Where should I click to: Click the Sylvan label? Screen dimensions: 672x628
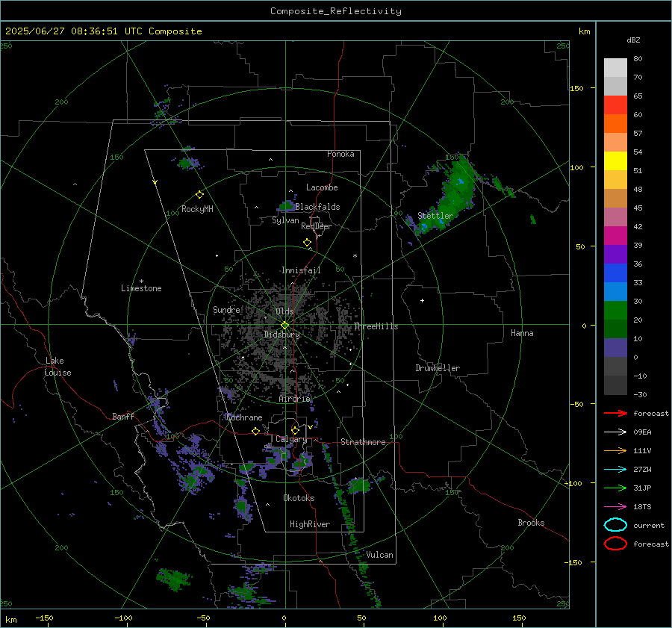coord(285,220)
